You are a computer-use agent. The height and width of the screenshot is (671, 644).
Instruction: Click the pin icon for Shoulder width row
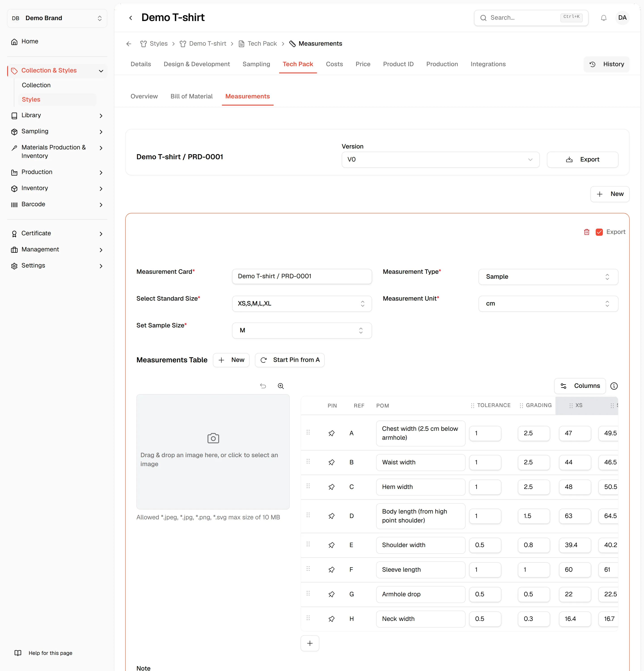tap(331, 545)
